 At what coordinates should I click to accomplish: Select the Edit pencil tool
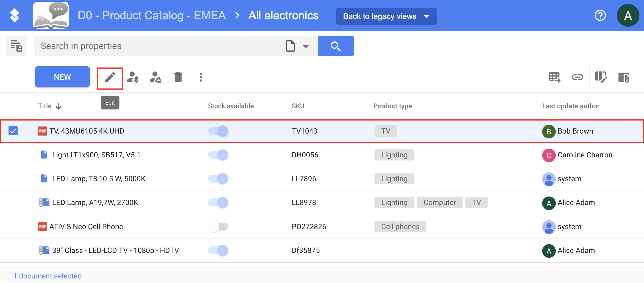[x=110, y=77]
